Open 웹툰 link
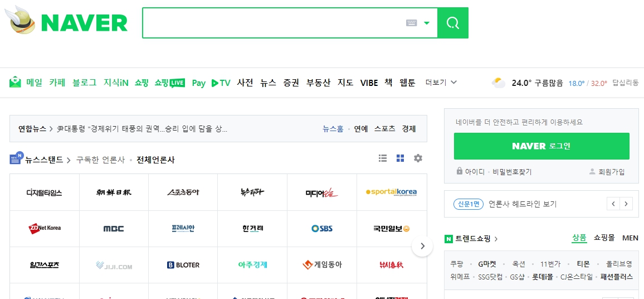 click(407, 83)
